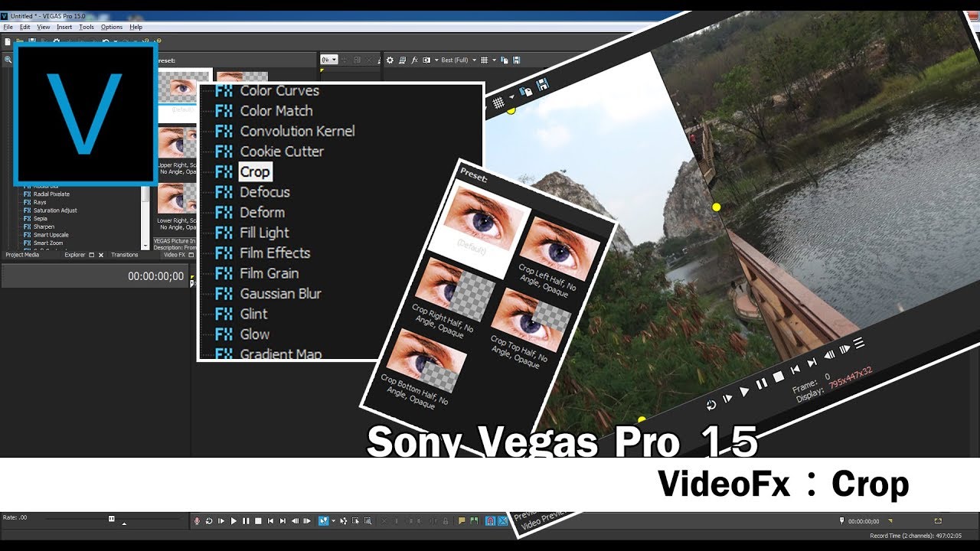980x551 pixels.
Task: Click Stop button in tilted preview window
Action: point(779,377)
